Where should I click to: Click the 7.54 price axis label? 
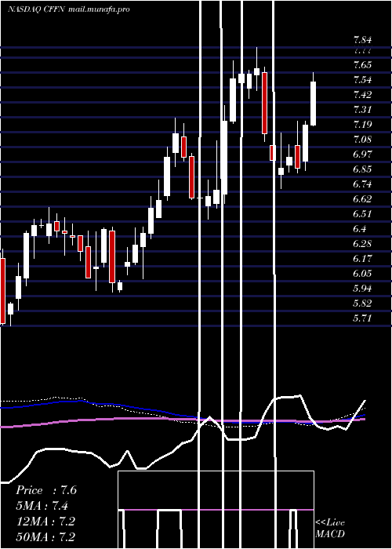[362, 80]
